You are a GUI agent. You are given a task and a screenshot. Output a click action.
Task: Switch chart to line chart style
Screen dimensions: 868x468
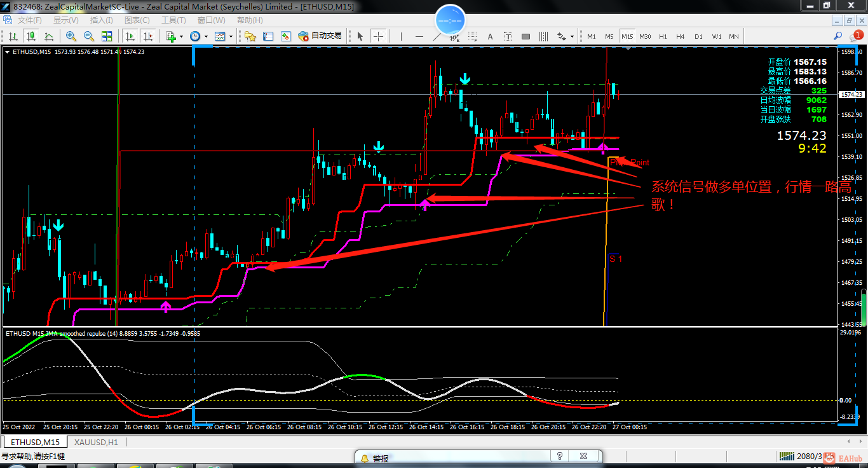[x=48, y=36]
